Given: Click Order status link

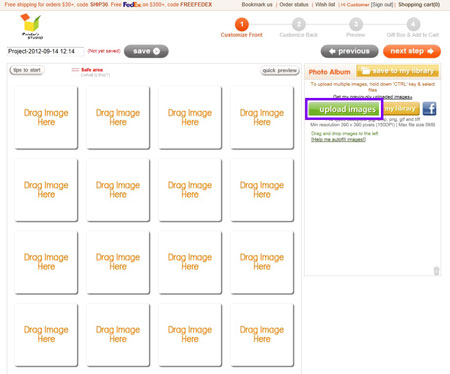Looking at the screenshot, I should tap(294, 5).
